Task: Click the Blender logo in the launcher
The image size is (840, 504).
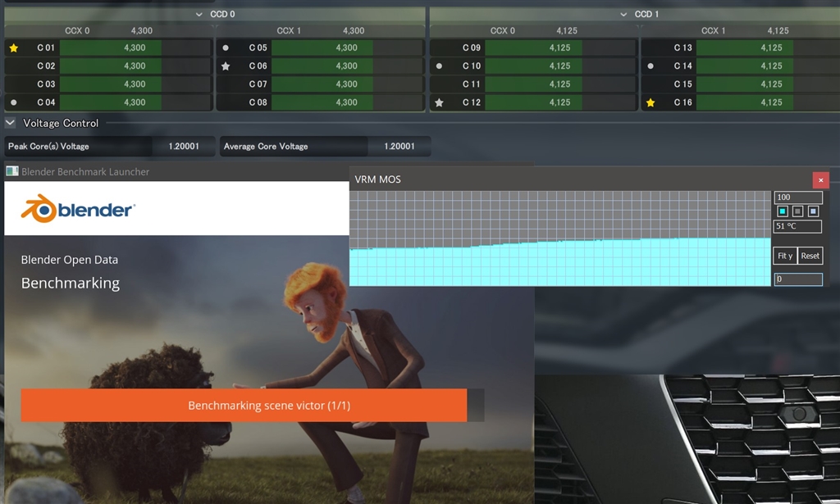Action: 78,209
